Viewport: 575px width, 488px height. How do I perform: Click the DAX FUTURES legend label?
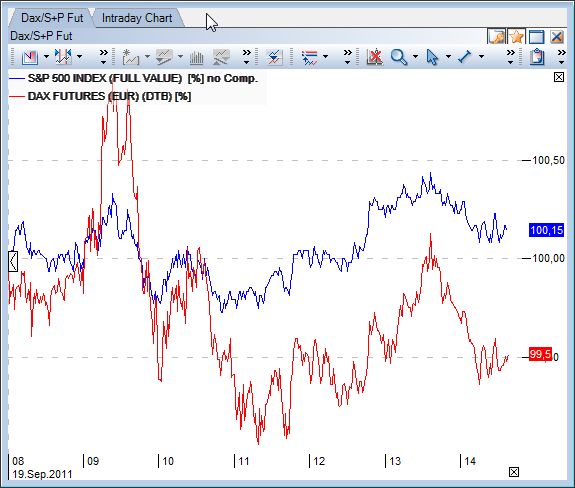[x=109, y=96]
